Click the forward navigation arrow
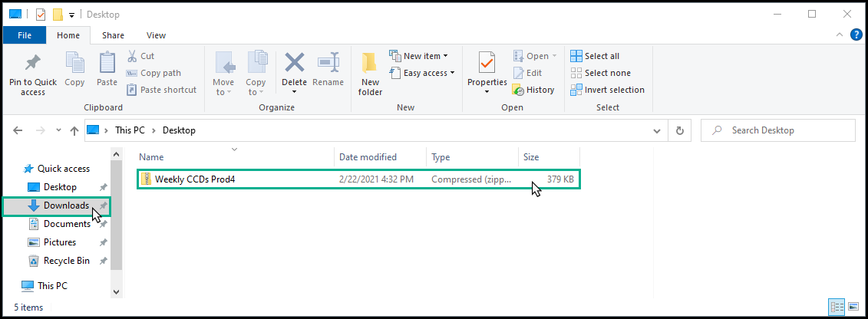The height and width of the screenshot is (319, 868). coord(39,131)
